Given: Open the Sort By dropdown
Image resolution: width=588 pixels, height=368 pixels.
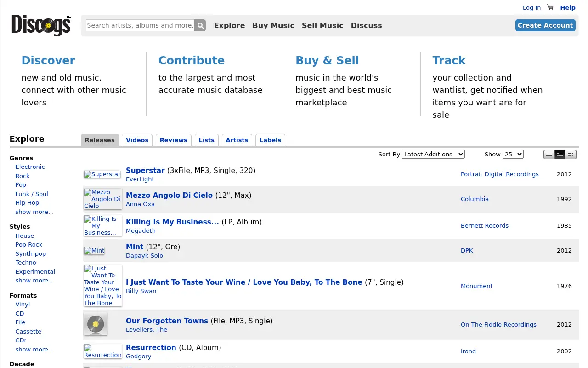Looking at the screenshot, I should pyautogui.click(x=433, y=155).
